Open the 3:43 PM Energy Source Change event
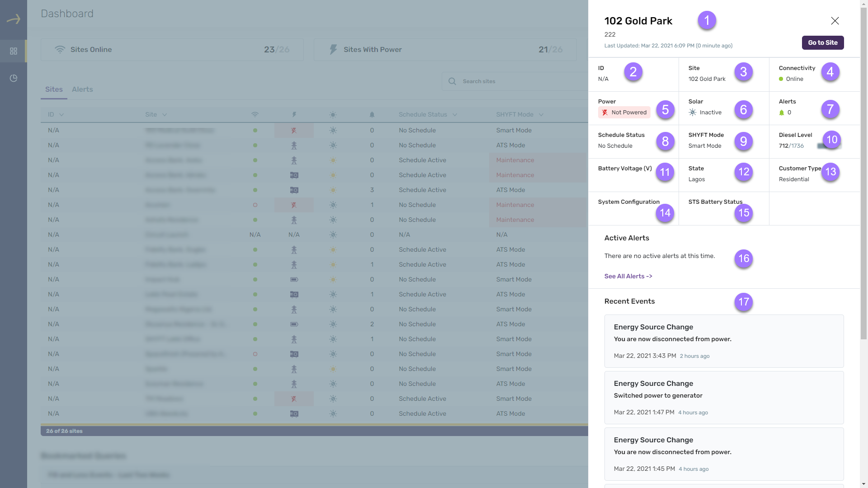 724,341
